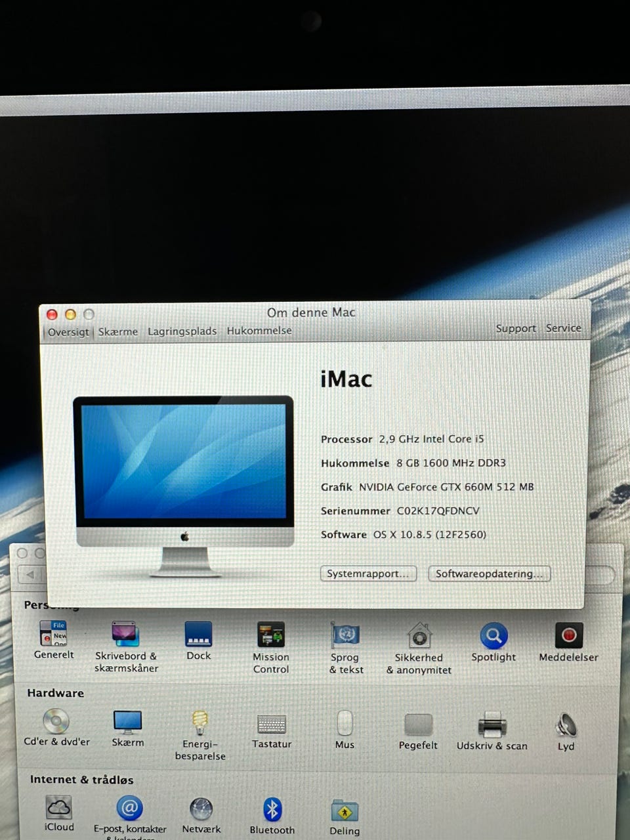Screen dimensions: 630x840
Task: Open Dock preferences
Action: pyautogui.click(x=198, y=640)
